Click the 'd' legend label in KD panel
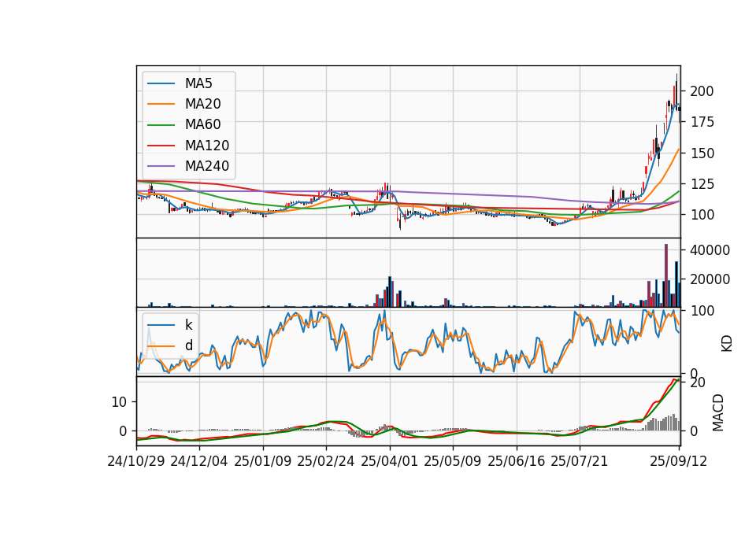This screenshot has height=543, width=756. coord(189,345)
